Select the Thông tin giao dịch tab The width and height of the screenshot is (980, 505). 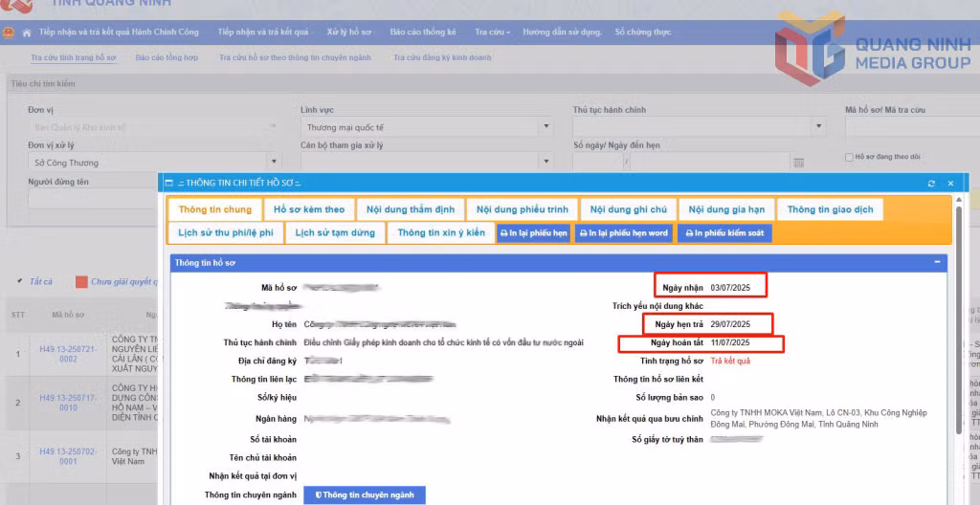[x=830, y=209]
